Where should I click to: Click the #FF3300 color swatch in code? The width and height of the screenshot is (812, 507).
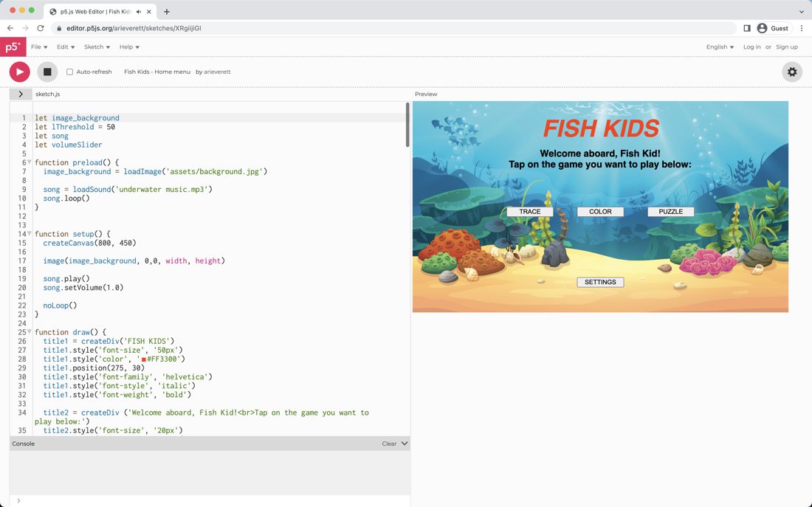[x=143, y=359]
